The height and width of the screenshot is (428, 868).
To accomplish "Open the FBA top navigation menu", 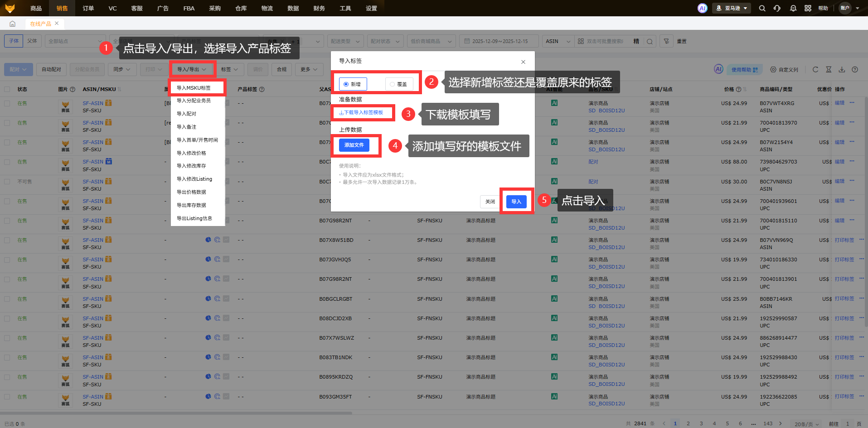I will [x=189, y=8].
